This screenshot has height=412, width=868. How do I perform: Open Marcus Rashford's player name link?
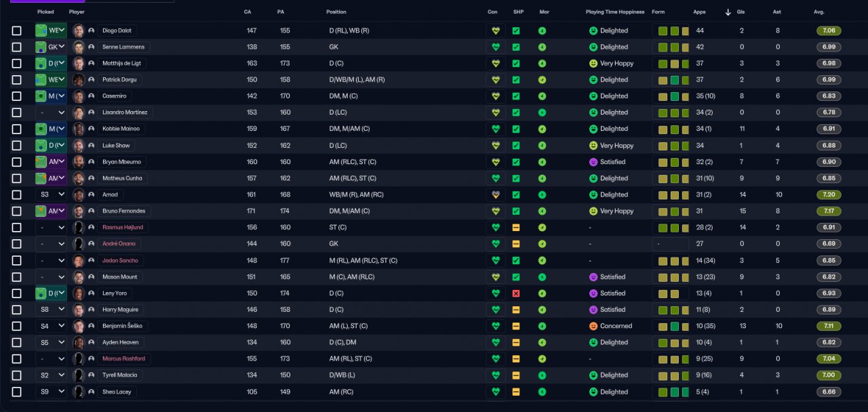[x=123, y=359]
